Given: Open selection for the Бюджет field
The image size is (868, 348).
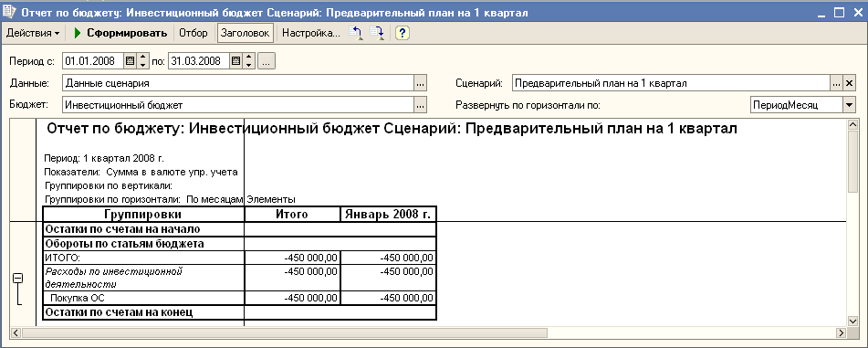Looking at the screenshot, I should click(x=420, y=104).
